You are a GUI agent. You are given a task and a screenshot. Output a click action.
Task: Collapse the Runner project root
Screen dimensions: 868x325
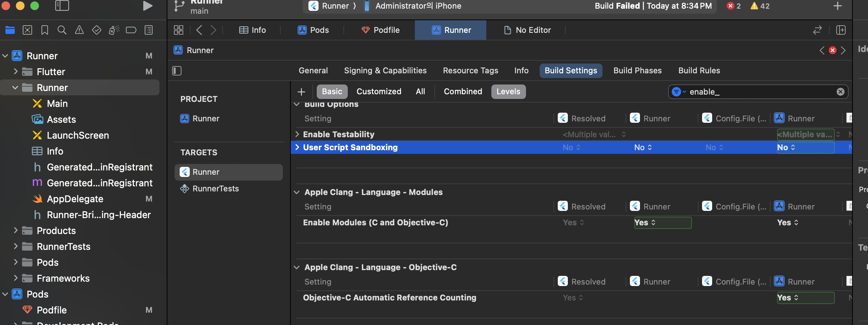[x=5, y=56]
